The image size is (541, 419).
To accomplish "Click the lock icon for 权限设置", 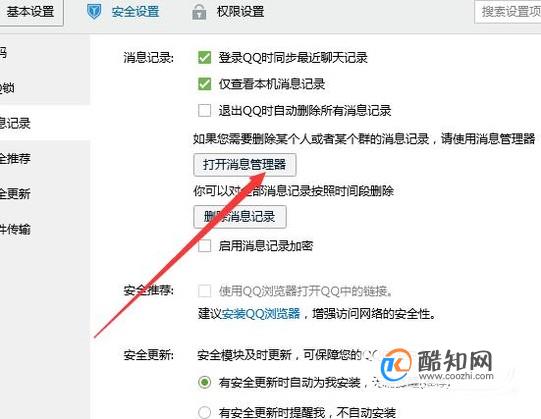I will pos(199,12).
